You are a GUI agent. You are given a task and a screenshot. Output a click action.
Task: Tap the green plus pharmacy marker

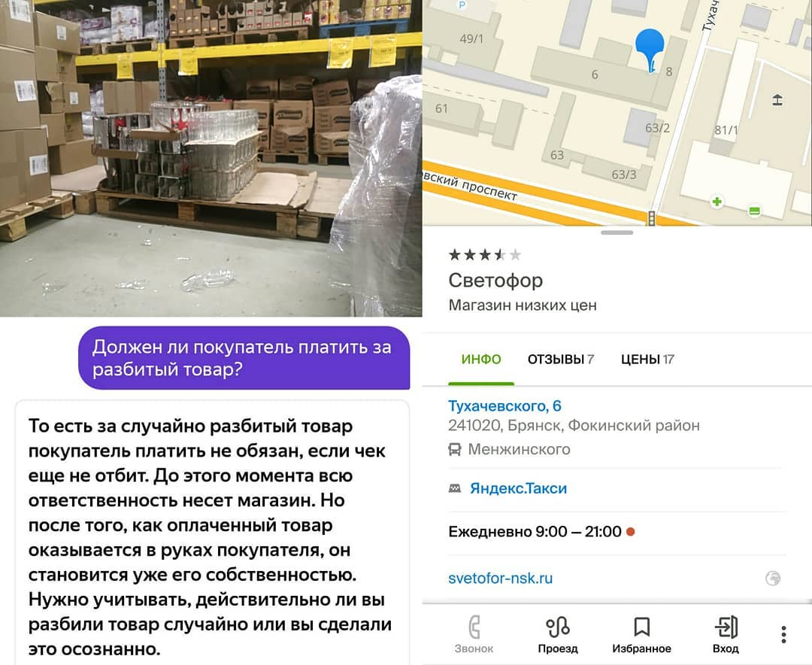[717, 202]
